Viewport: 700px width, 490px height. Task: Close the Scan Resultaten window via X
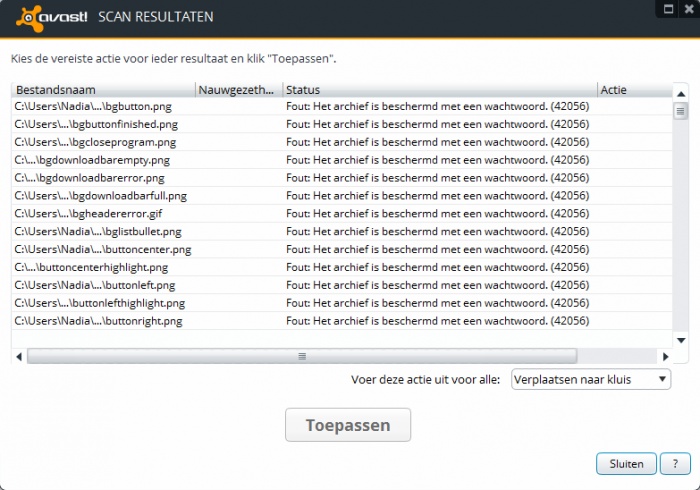tap(689, 9)
